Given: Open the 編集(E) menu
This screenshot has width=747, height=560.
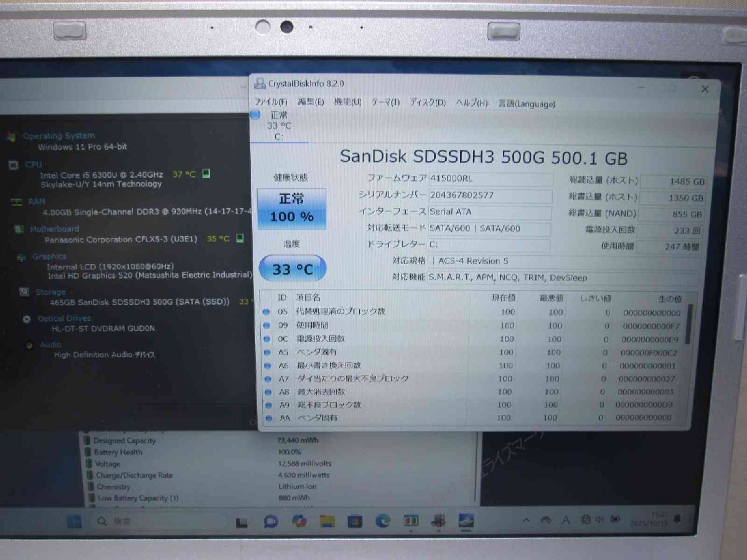Looking at the screenshot, I should (x=311, y=102).
